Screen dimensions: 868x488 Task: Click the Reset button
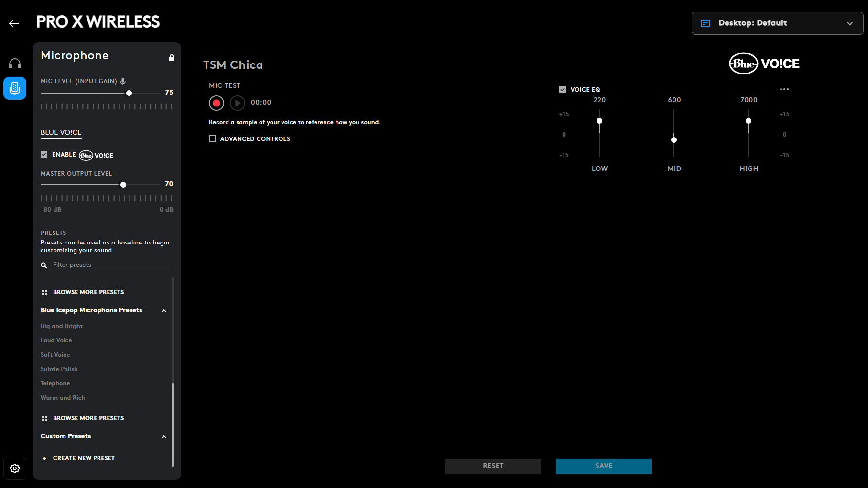[x=493, y=466]
